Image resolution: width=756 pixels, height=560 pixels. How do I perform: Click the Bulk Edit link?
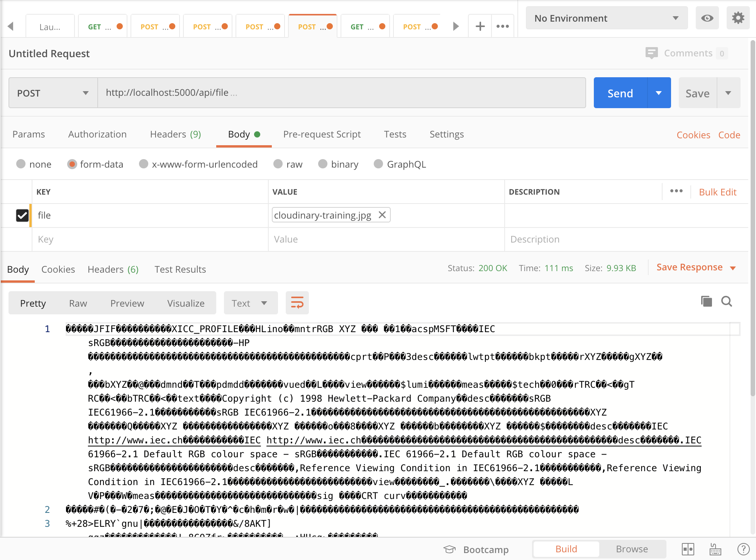pyautogui.click(x=717, y=192)
